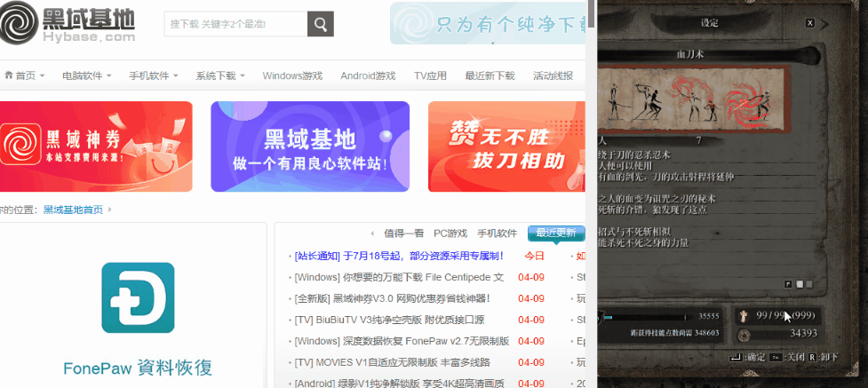Focus the download search input field

pos(235,24)
